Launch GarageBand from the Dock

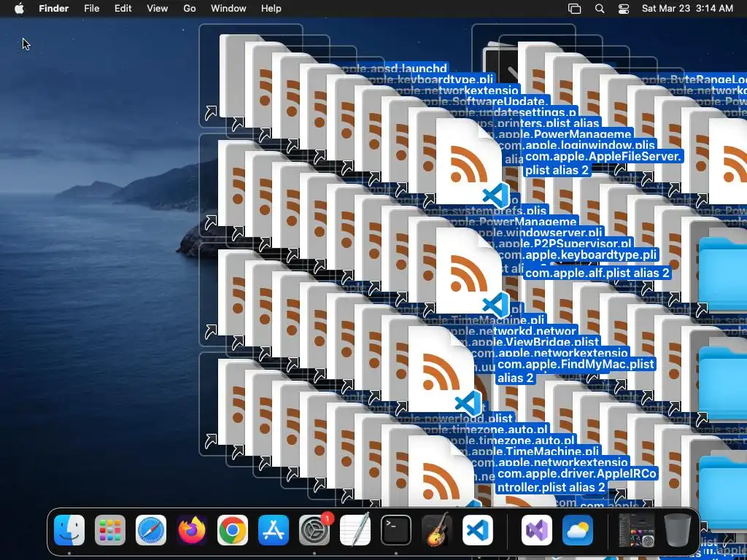[437, 530]
